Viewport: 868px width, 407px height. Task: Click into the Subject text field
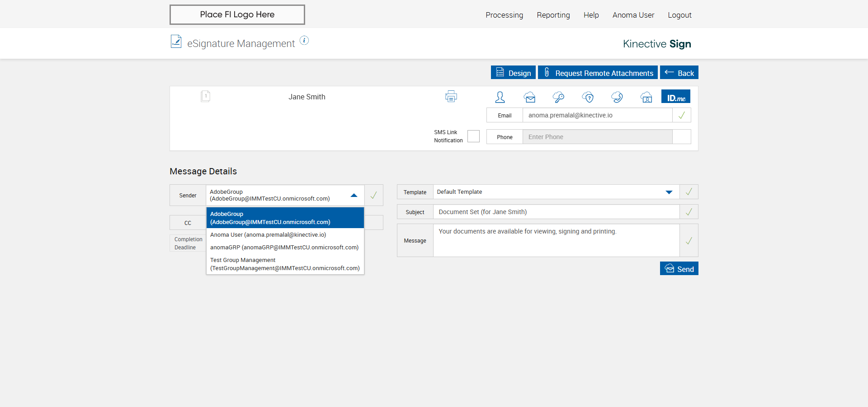(x=556, y=212)
